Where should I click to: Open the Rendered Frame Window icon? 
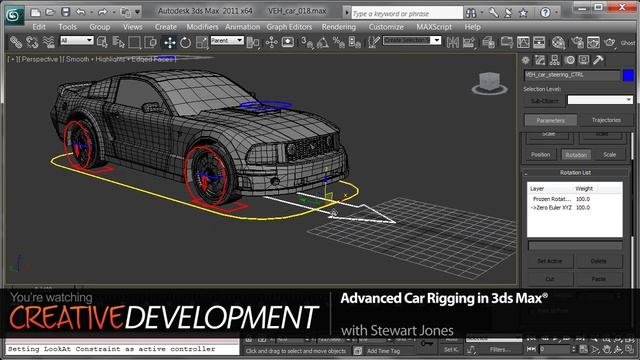point(593,42)
